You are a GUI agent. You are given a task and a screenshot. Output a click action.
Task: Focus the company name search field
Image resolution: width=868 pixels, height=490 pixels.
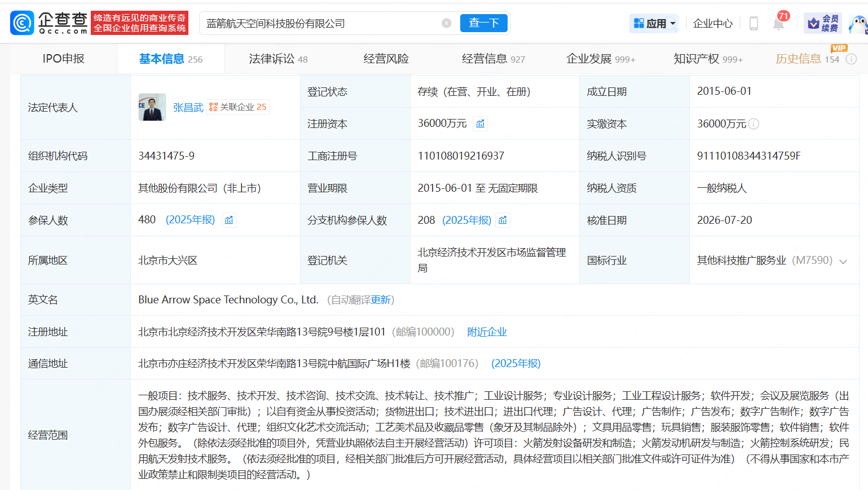pyautogui.click(x=322, y=24)
